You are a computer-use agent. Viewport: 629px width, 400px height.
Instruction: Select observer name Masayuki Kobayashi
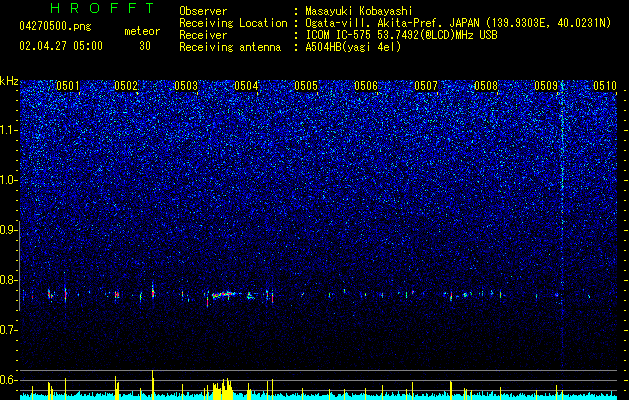coord(359,11)
